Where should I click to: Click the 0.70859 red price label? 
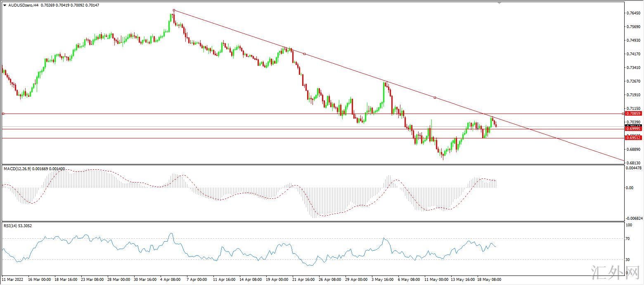pos(633,113)
